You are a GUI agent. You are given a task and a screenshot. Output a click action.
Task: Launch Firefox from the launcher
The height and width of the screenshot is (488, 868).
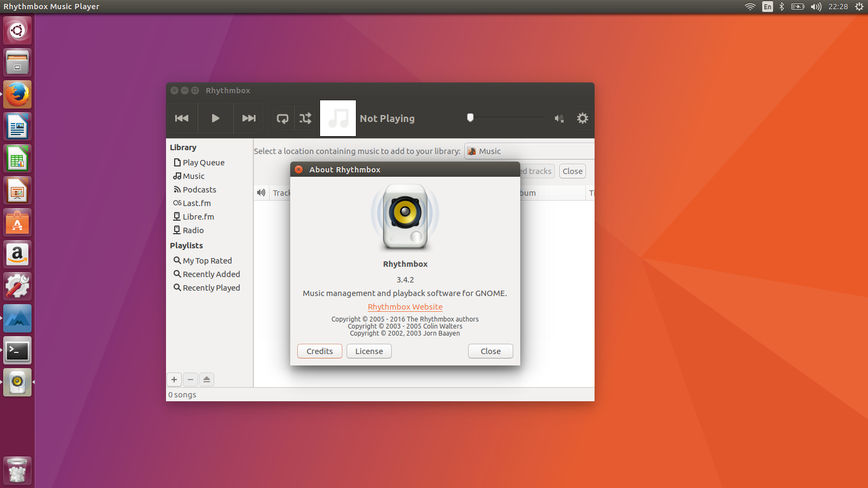17,94
